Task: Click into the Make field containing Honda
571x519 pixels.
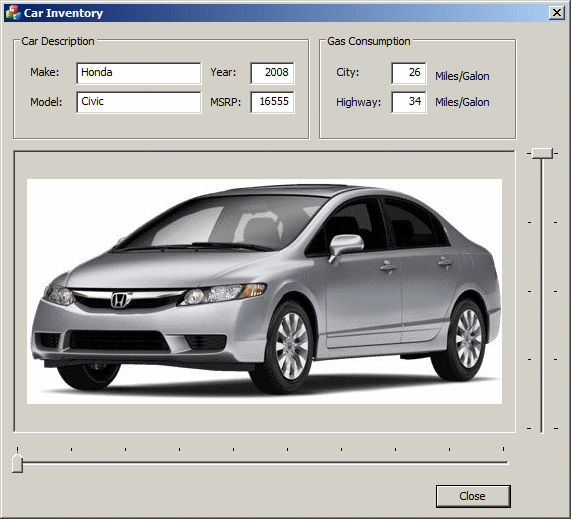Action: (x=139, y=73)
